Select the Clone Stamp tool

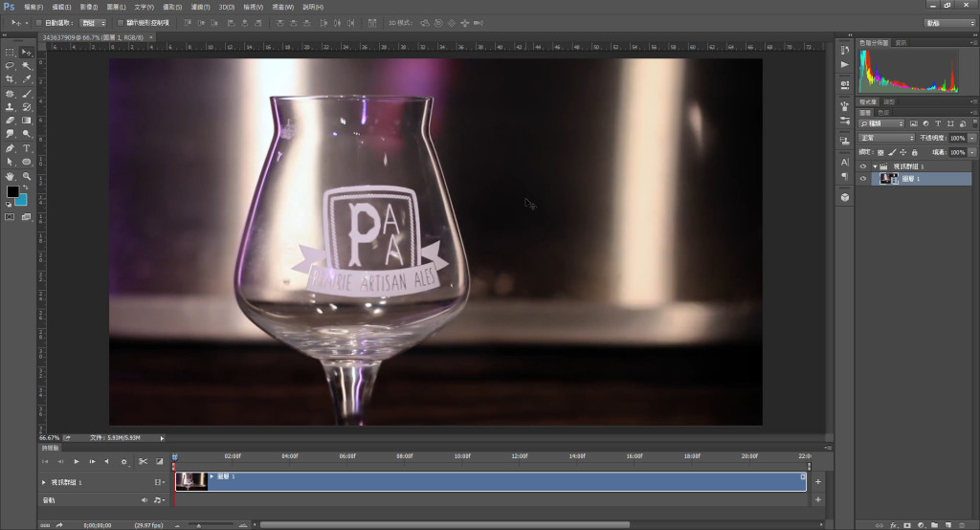click(10, 107)
